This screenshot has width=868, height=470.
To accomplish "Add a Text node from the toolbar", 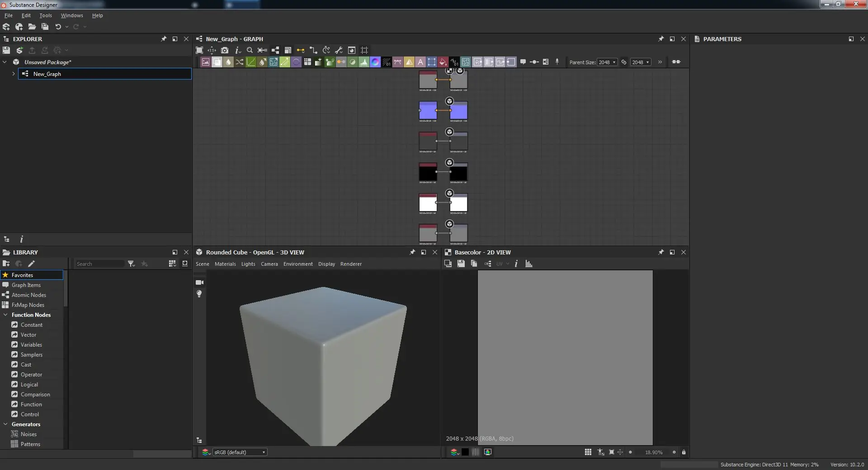I will [x=420, y=62].
